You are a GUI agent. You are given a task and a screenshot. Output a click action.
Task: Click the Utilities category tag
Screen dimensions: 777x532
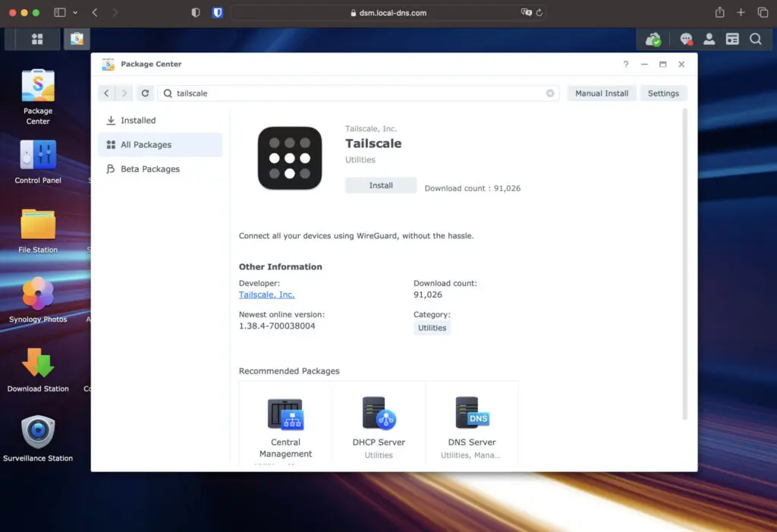coord(432,328)
